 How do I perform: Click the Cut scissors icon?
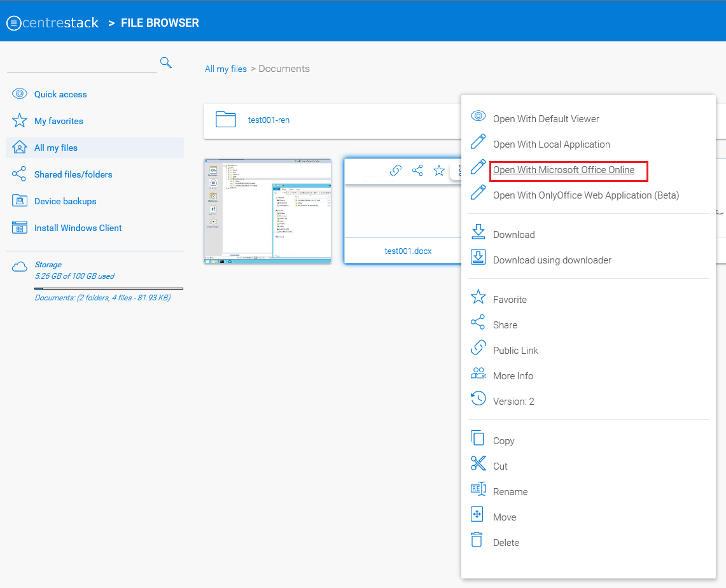point(478,463)
